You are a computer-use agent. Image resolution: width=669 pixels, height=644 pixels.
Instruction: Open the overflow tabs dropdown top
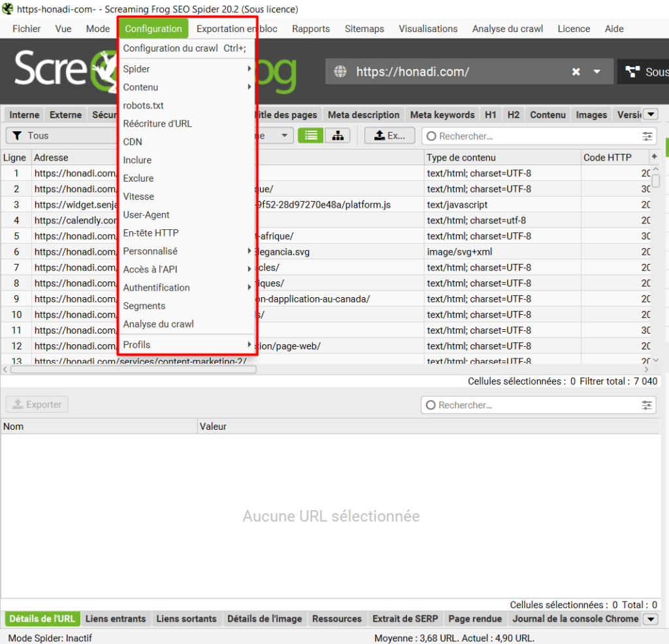(651, 114)
